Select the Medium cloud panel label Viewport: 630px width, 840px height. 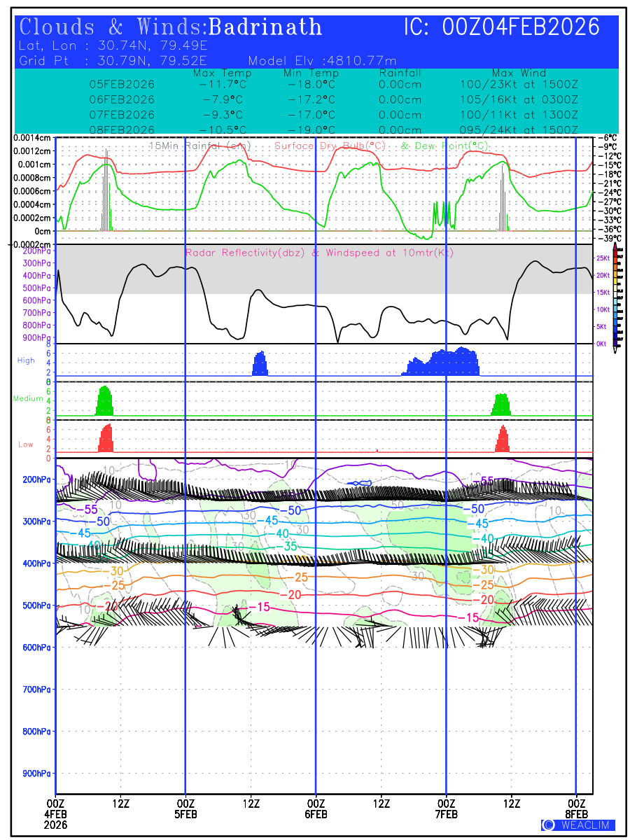click(x=29, y=398)
